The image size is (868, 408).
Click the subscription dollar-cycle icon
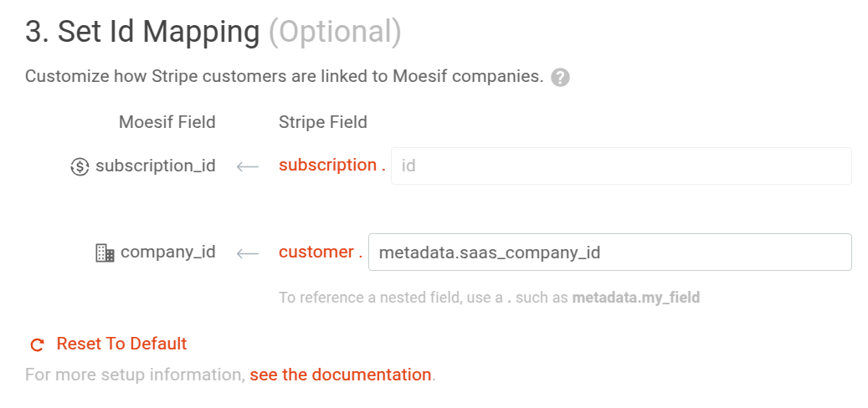[x=80, y=166]
